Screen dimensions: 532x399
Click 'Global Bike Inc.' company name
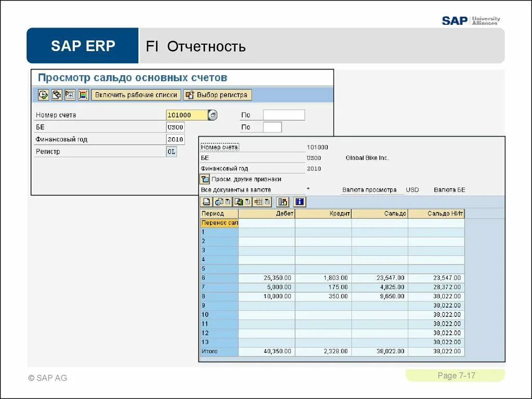click(367, 158)
